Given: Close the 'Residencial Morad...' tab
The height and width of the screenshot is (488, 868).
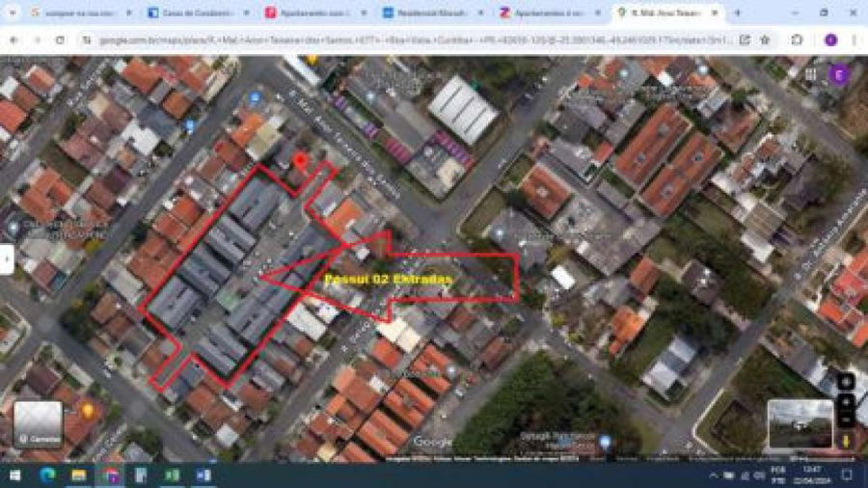Looking at the screenshot, I should click(480, 13).
